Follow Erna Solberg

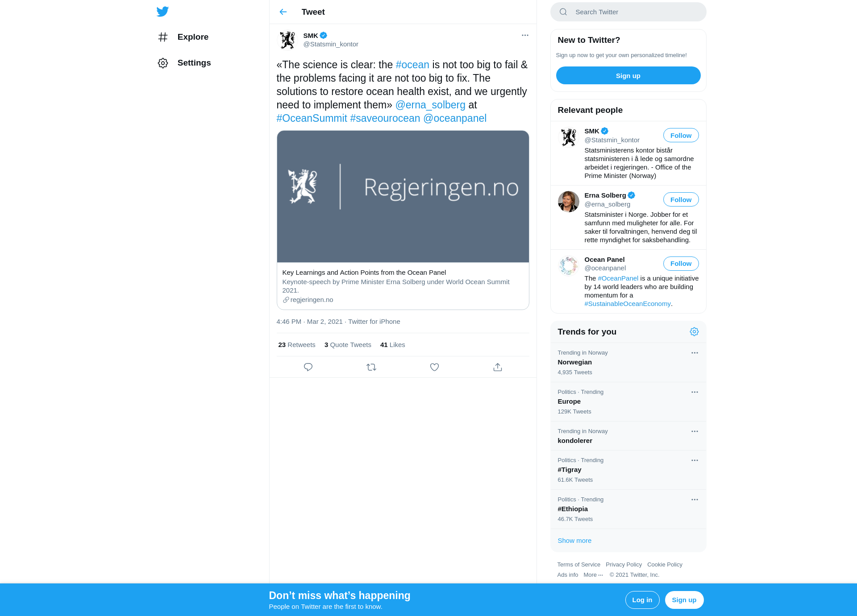681,199
